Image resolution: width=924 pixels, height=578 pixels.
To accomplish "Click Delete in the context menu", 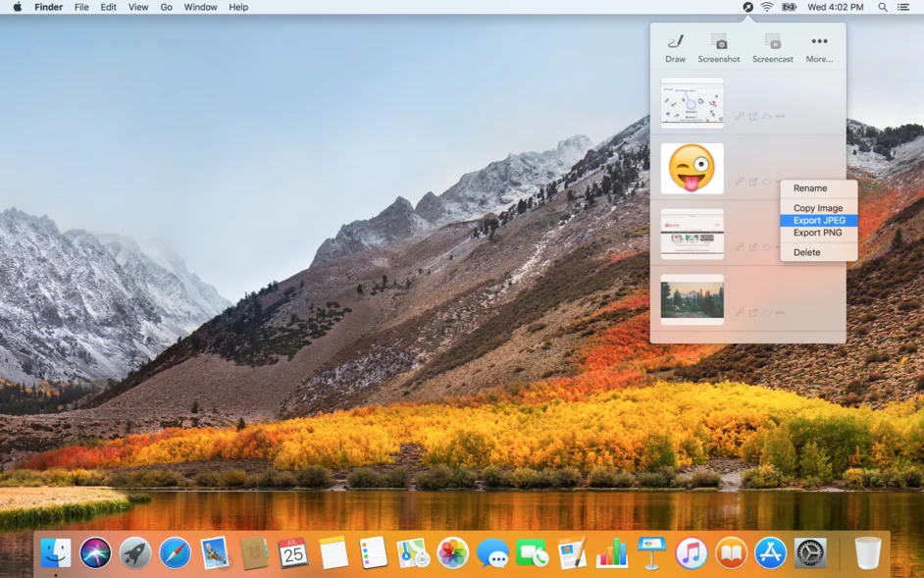I will coord(806,252).
